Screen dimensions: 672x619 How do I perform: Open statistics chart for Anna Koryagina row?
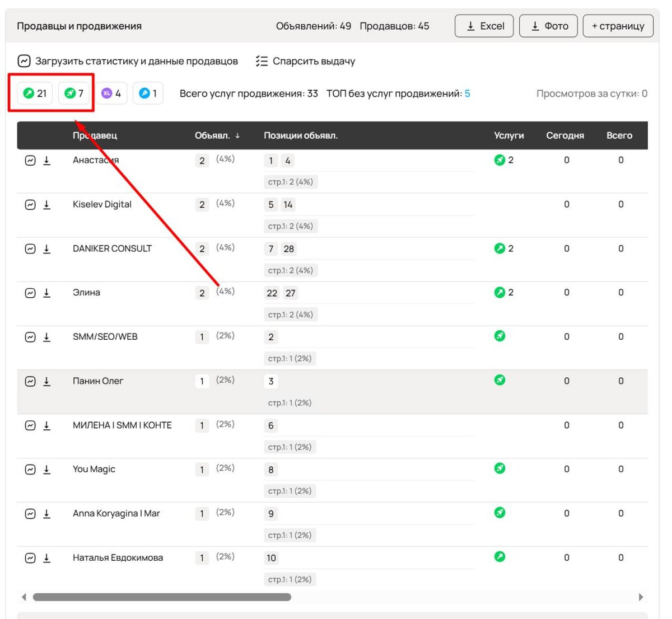tap(30, 514)
